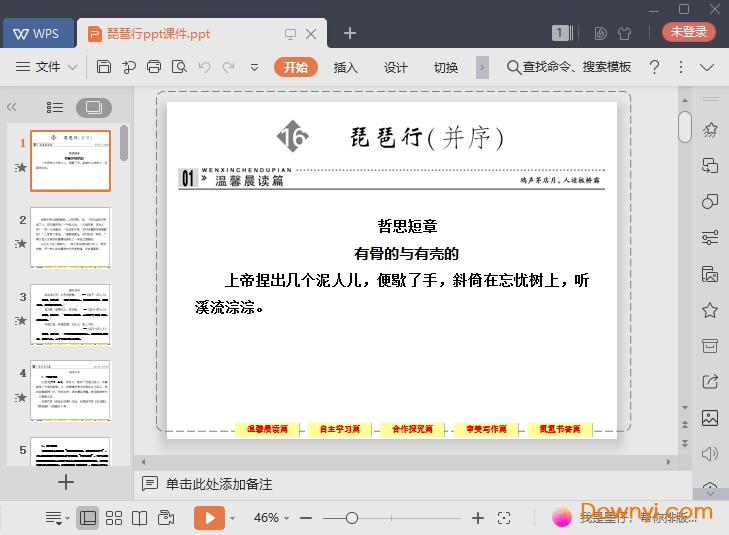Click the Print icon
This screenshot has height=535, width=729.
[x=154, y=67]
